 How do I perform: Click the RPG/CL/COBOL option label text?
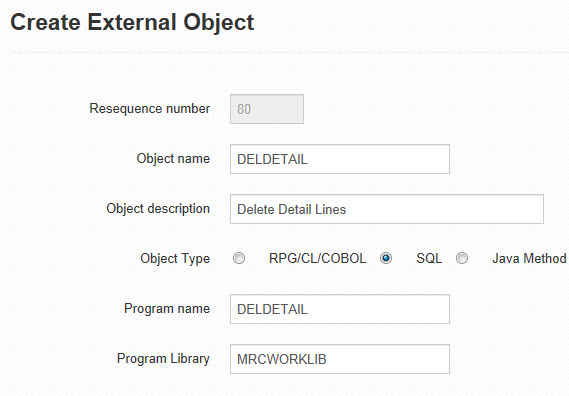click(x=318, y=258)
